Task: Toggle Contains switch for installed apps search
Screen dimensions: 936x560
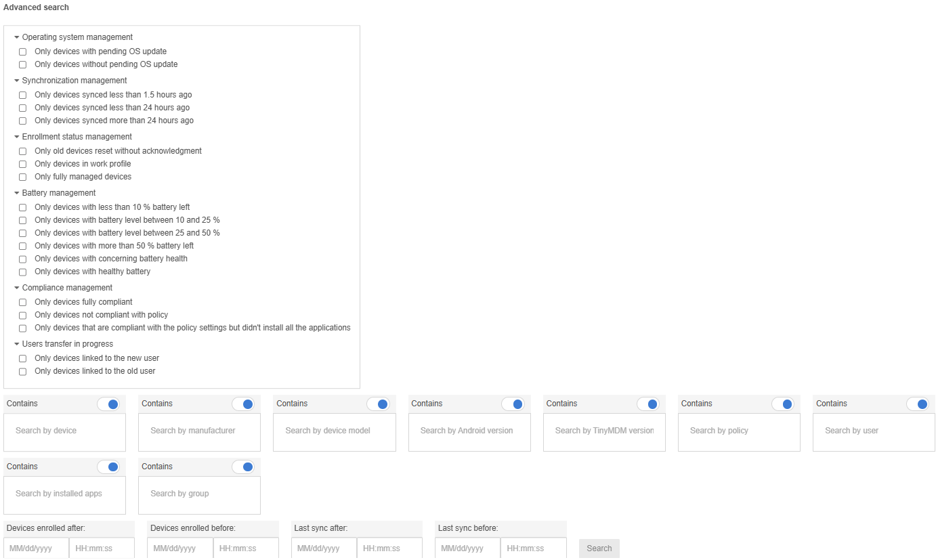Action: point(108,467)
